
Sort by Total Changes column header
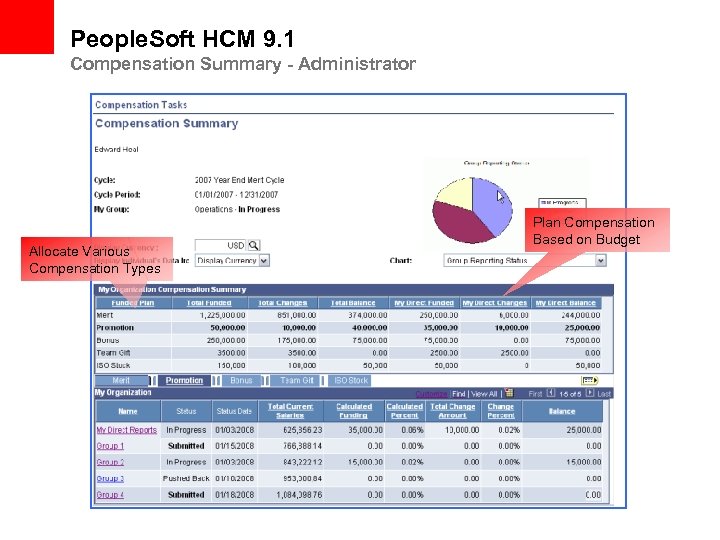point(282,303)
